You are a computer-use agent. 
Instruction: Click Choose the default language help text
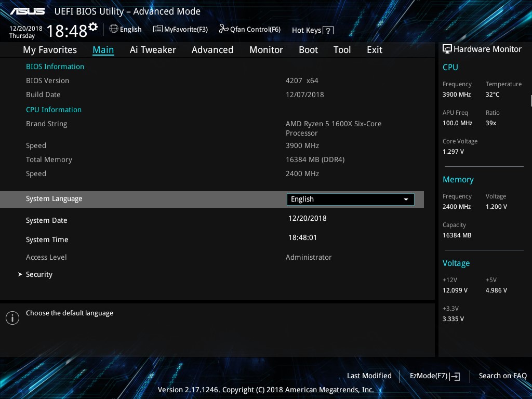(70, 313)
